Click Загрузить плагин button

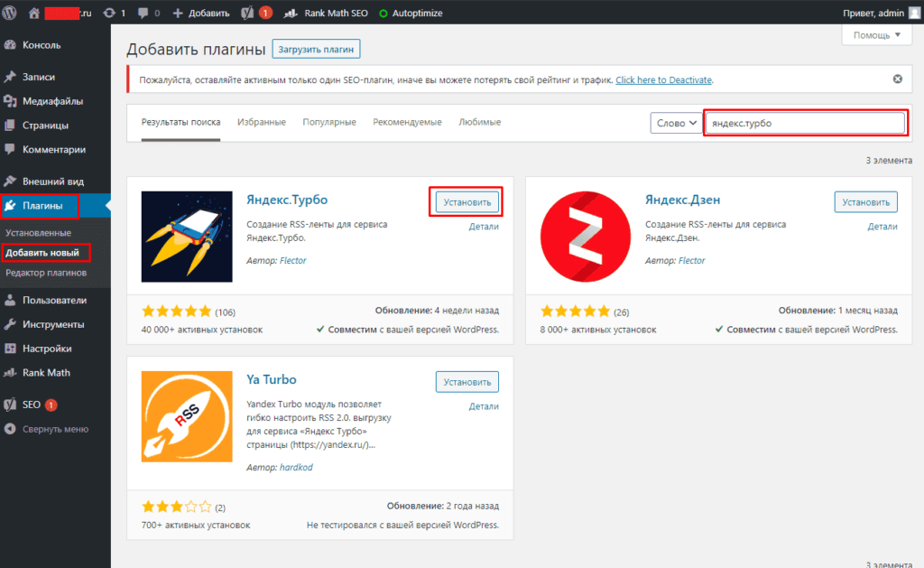(316, 49)
